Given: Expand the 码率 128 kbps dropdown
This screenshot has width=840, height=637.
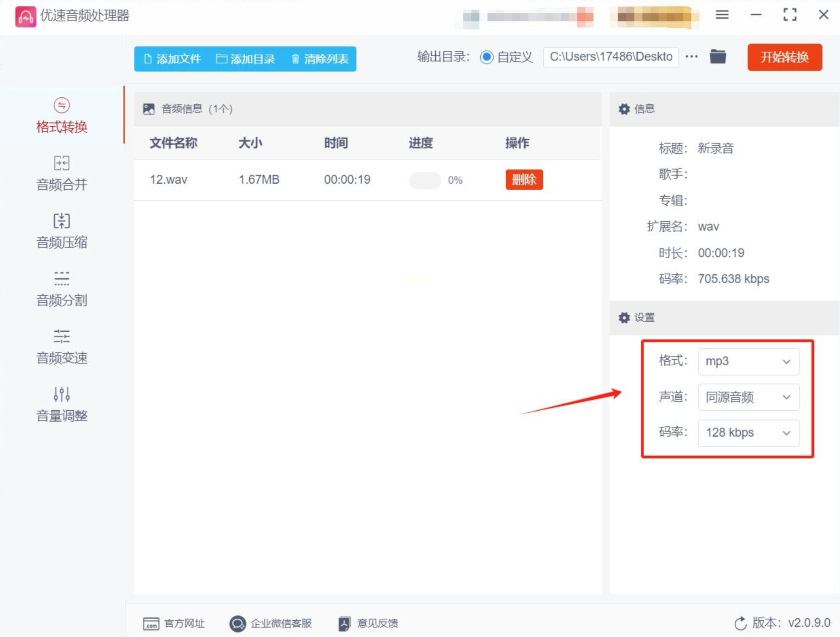Looking at the screenshot, I should coord(748,433).
